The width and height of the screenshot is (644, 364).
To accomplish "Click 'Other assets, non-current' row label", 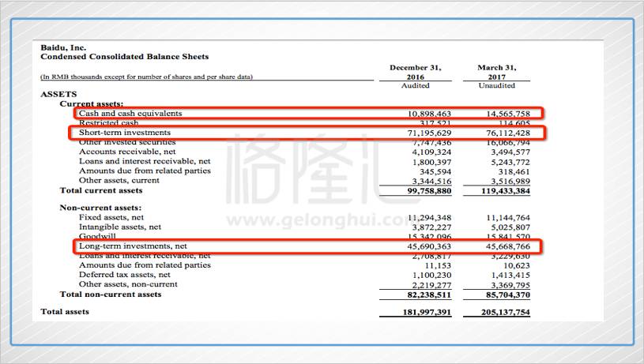I will point(128,284).
